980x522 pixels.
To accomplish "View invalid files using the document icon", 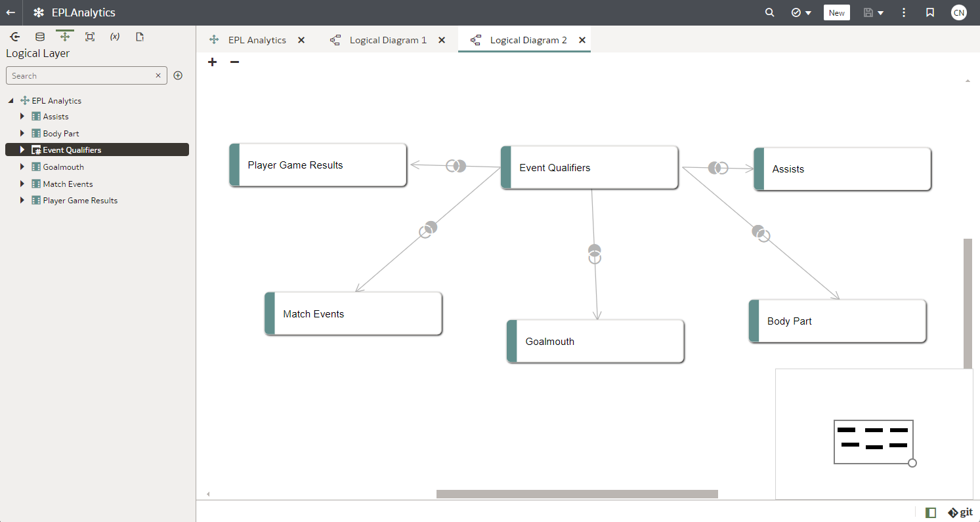I will tap(140, 37).
